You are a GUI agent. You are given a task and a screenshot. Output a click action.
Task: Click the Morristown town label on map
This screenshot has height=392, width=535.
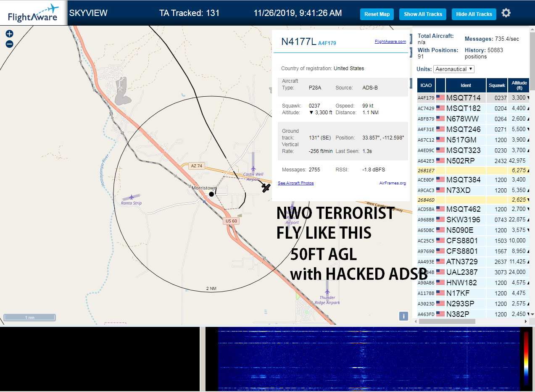tap(204, 188)
